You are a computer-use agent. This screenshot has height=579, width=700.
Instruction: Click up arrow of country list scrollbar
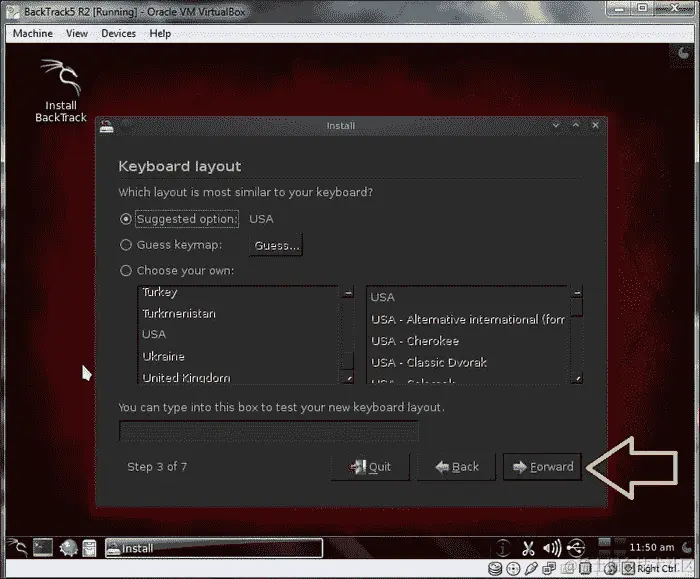click(x=347, y=293)
